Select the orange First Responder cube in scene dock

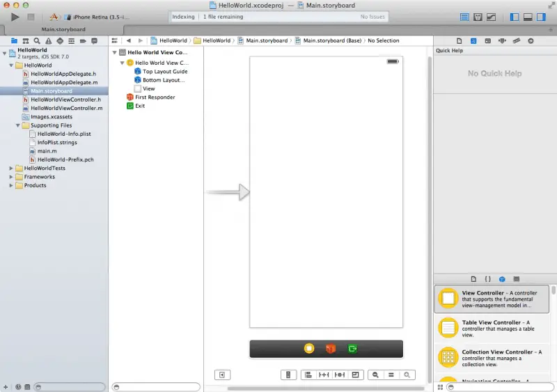[331, 348]
